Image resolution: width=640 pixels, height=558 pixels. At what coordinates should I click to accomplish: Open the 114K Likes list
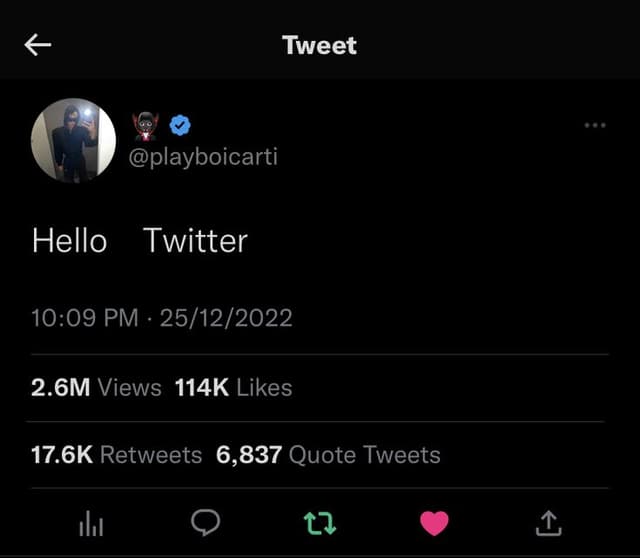click(233, 387)
